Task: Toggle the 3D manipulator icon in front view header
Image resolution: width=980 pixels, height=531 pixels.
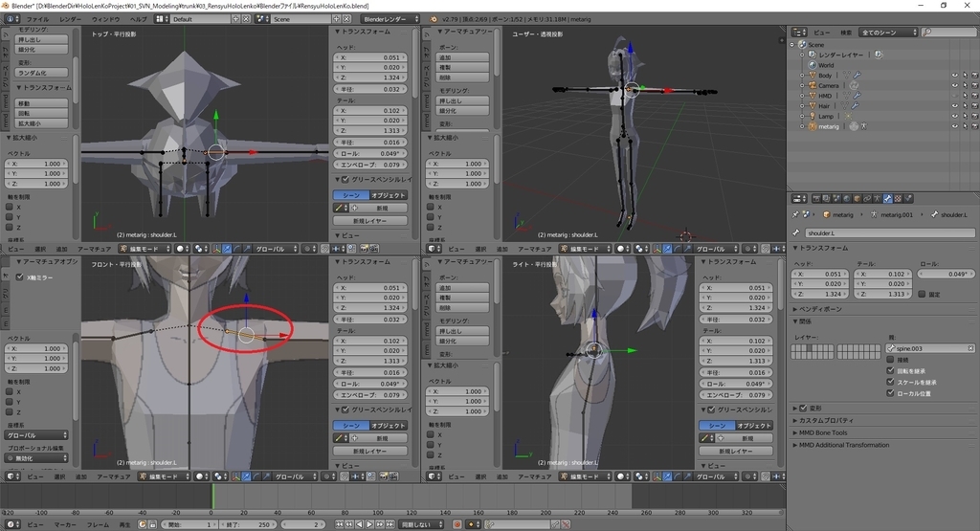Action: (235, 476)
